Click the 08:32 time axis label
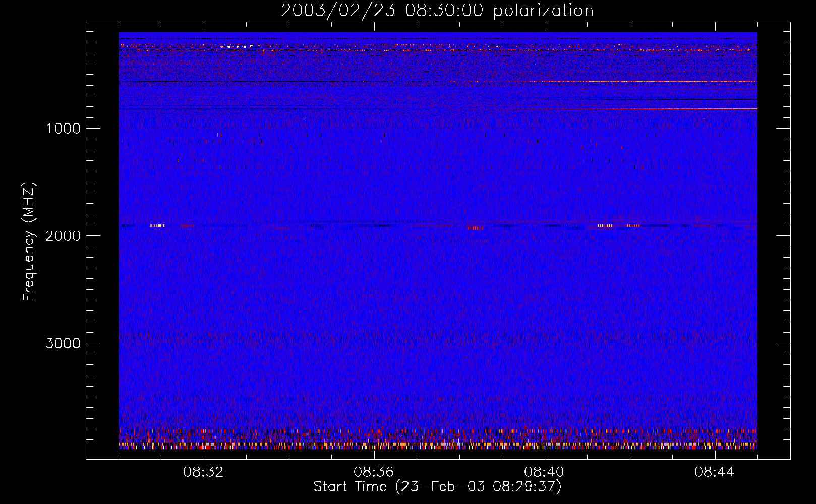This screenshot has height=504, width=816. click(203, 472)
